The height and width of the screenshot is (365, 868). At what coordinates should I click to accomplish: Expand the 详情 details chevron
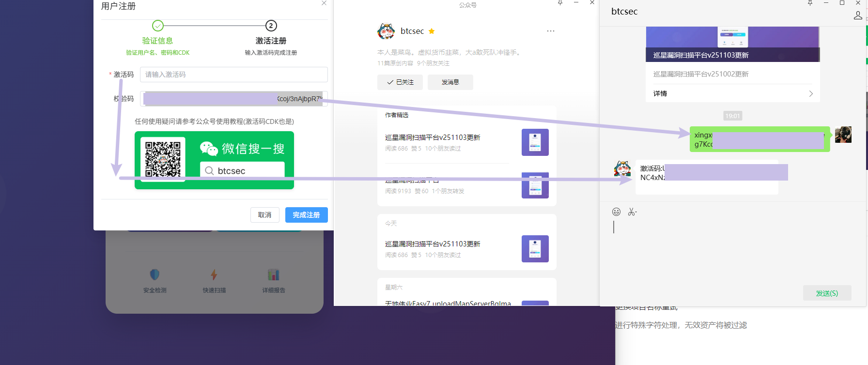tap(811, 93)
